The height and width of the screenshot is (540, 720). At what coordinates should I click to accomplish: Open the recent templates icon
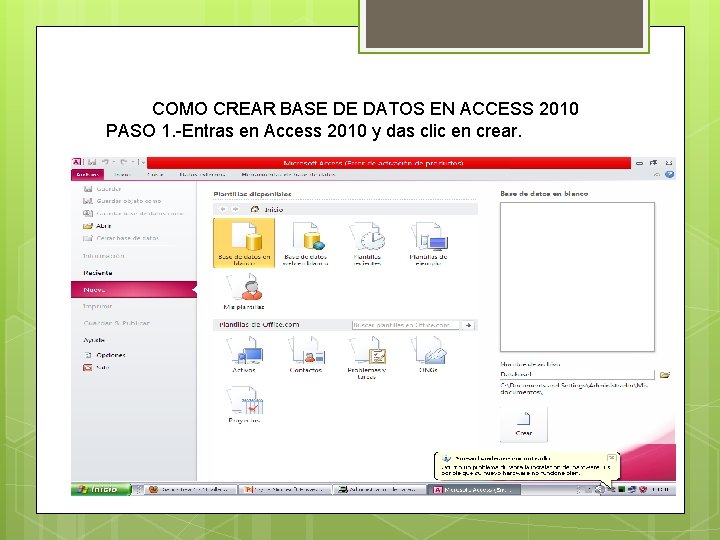pyautogui.click(x=367, y=243)
